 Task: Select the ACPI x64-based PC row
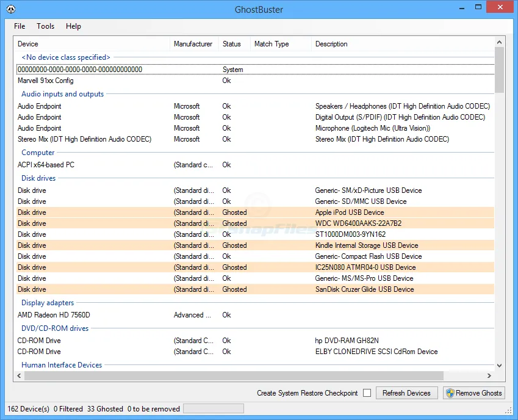tap(256, 165)
